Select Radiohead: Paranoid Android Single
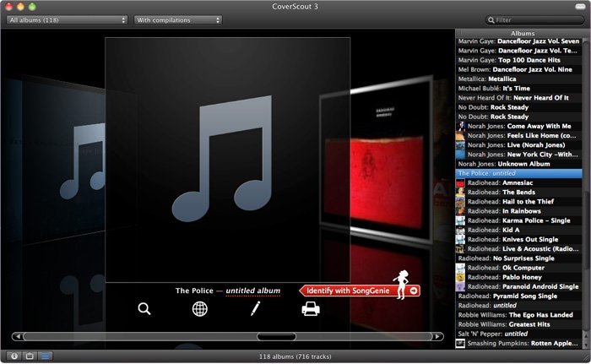Viewport: 591px width, 364px height. (x=518, y=286)
